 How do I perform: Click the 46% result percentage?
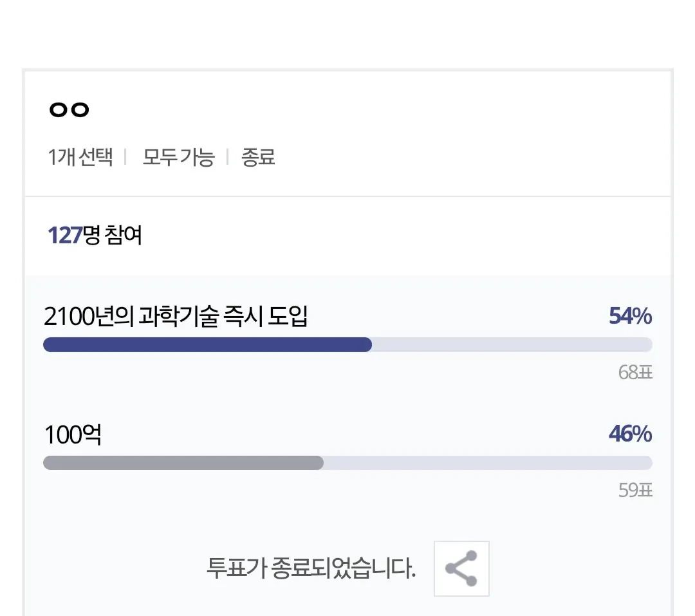pos(629,434)
